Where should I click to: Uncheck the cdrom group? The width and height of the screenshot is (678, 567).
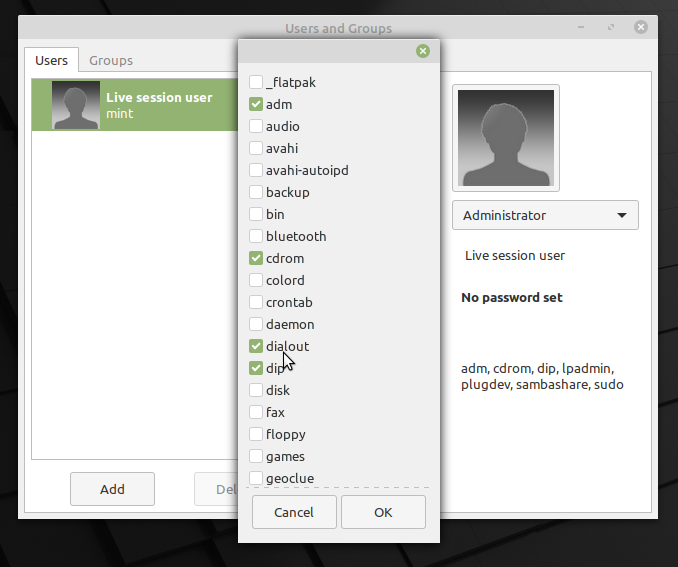[x=257, y=258]
